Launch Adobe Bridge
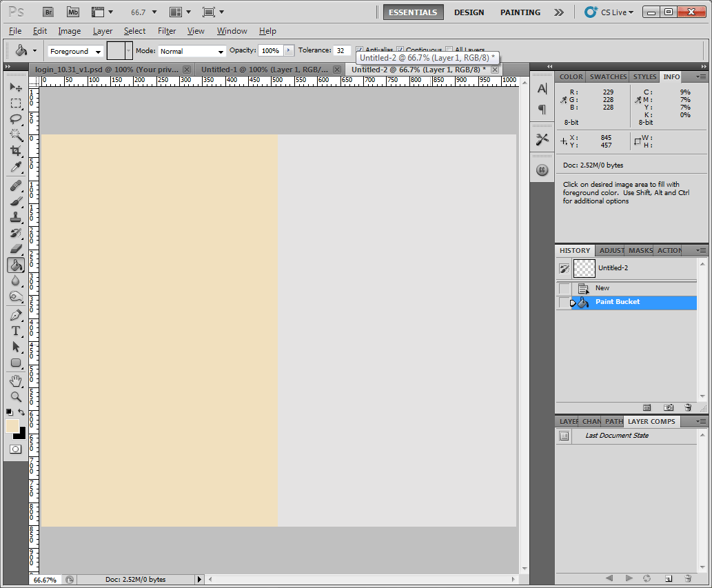The height and width of the screenshot is (588, 712). [48, 12]
